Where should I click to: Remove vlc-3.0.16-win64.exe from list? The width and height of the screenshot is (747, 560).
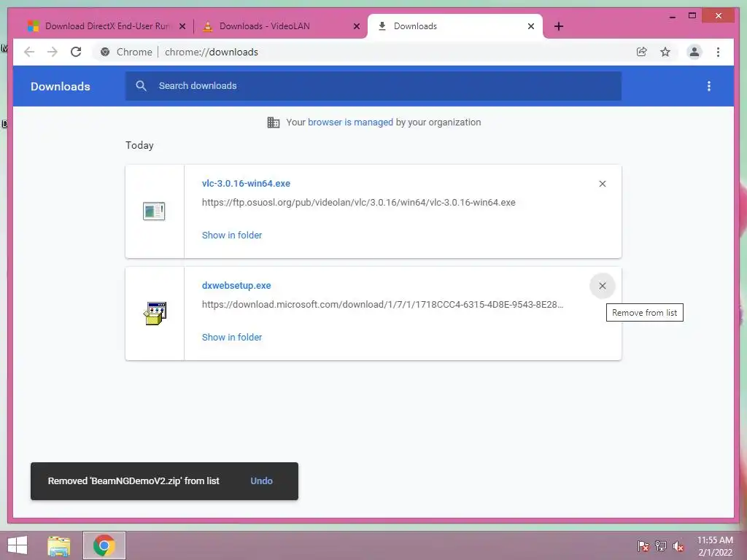coord(602,184)
